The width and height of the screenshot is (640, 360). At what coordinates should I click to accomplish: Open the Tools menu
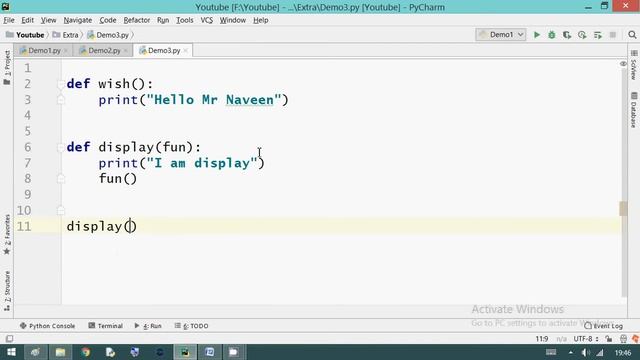pos(184,20)
